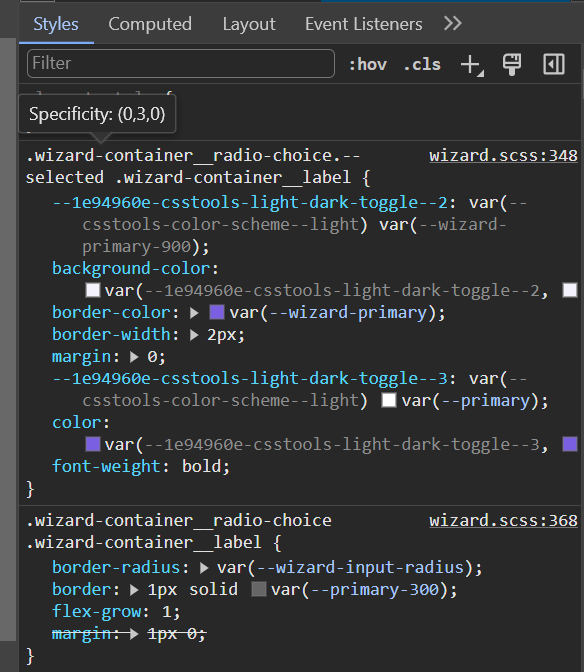The image size is (584, 672).
Task: Expand the border-radius property triangle
Action: click(x=204, y=568)
